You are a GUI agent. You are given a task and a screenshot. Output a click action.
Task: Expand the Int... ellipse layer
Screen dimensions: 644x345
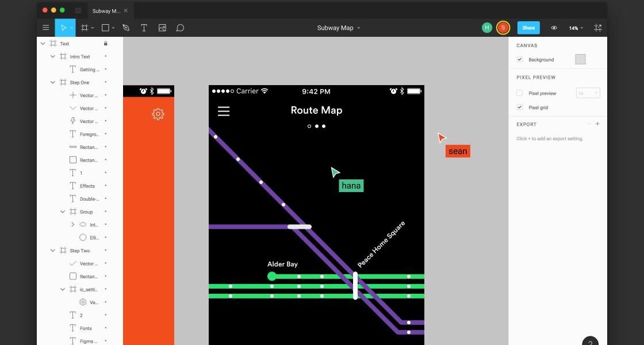pyautogui.click(x=72, y=225)
